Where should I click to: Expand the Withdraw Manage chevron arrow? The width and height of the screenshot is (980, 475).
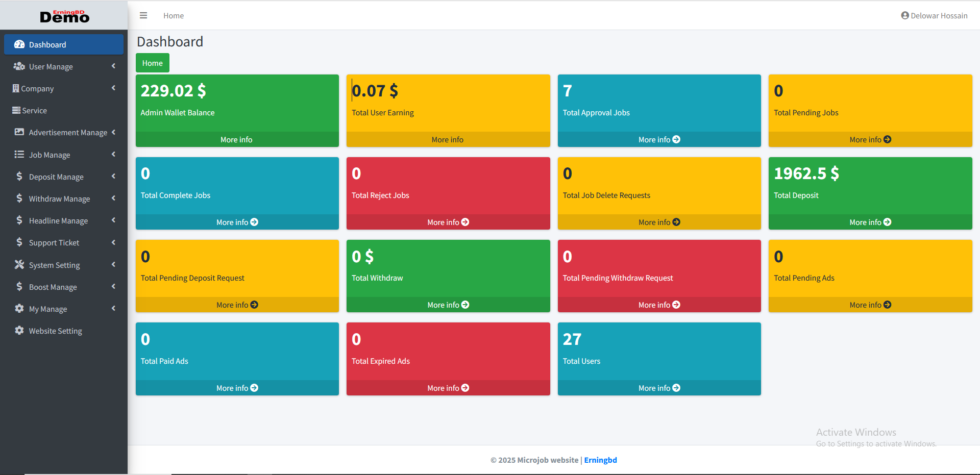pyautogui.click(x=113, y=198)
